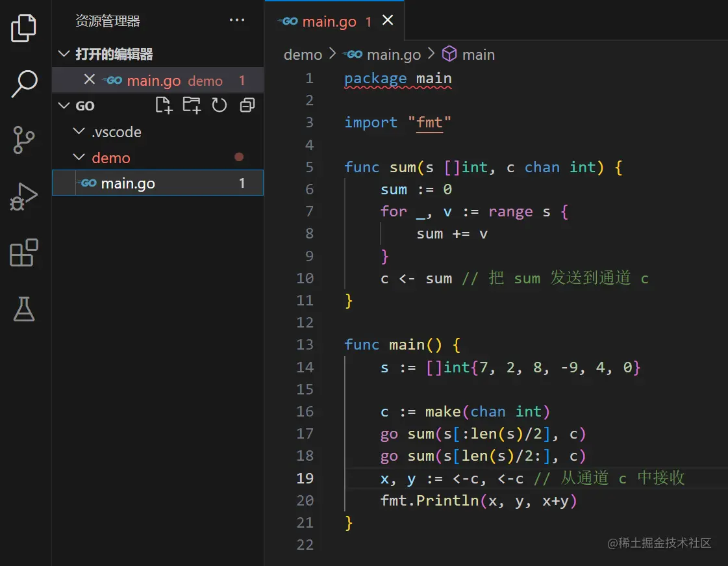The image size is (728, 566).
Task: Click 'sum += v' statement on line 8
Action: [452, 234]
